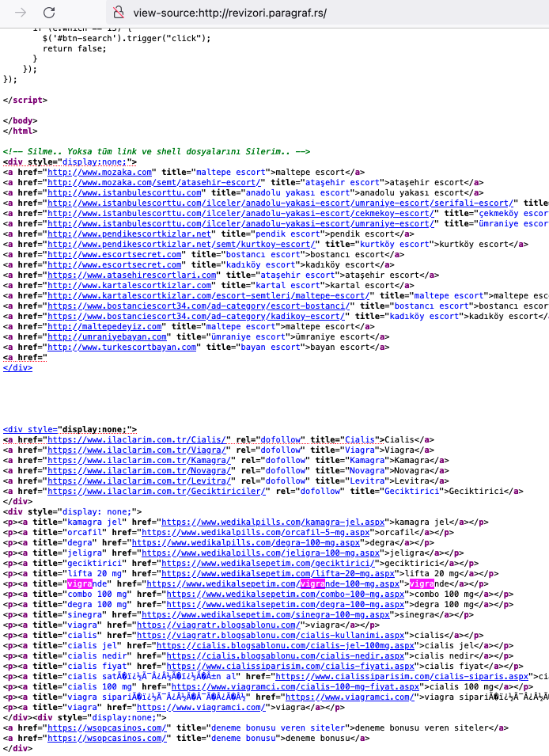Open the wedikalsepetim vigrande-100-mg.aspx link
Image resolution: width=549 pixels, height=756 pixels.
[x=273, y=584]
